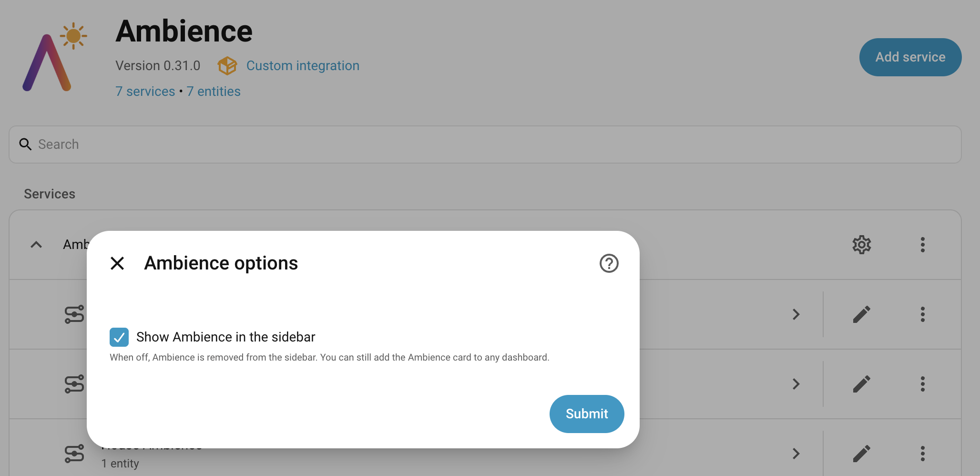Viewport: 980px width, 476px height.
Task: Open help for Ambience options
Action: (x=609, y=263)
